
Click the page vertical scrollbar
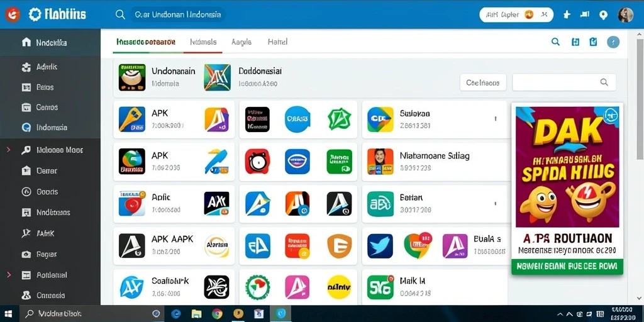640,99
